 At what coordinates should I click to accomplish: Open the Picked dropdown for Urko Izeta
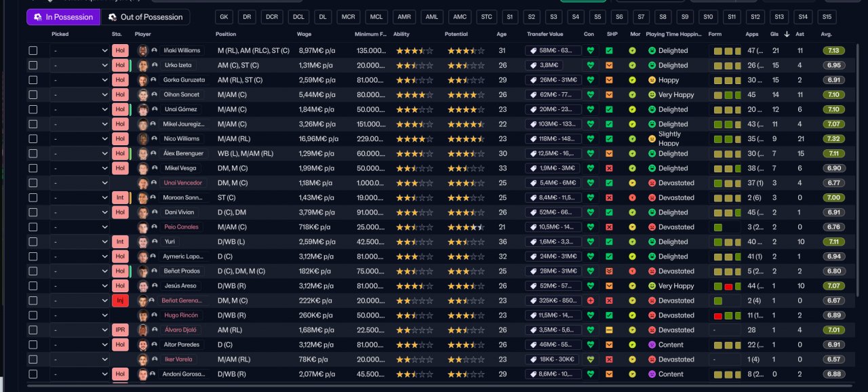coord(79,65)
